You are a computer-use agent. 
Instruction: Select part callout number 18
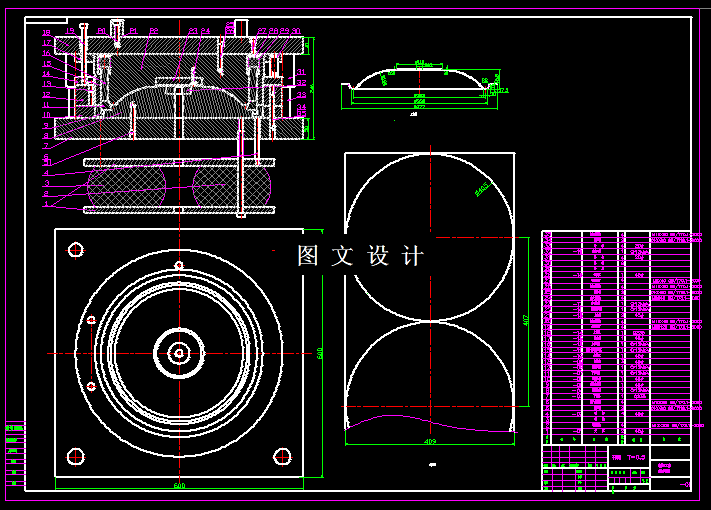point(46,33)
